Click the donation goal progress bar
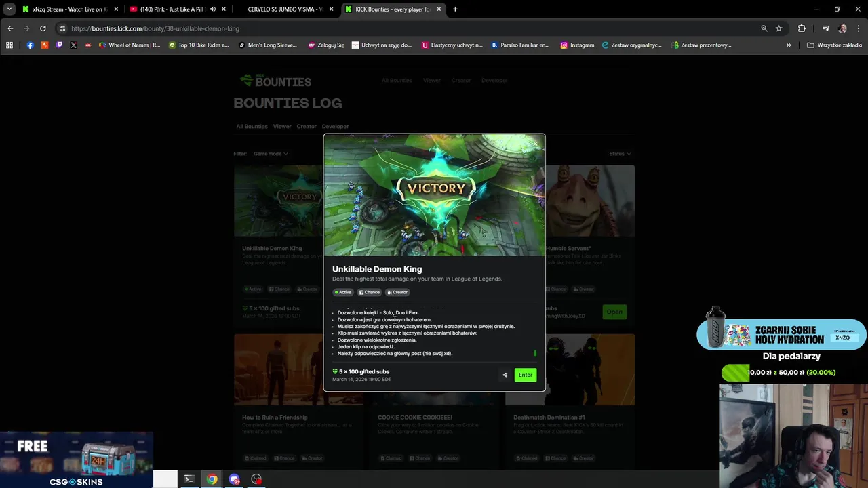The image size is (868, 488). pos(780,372)
